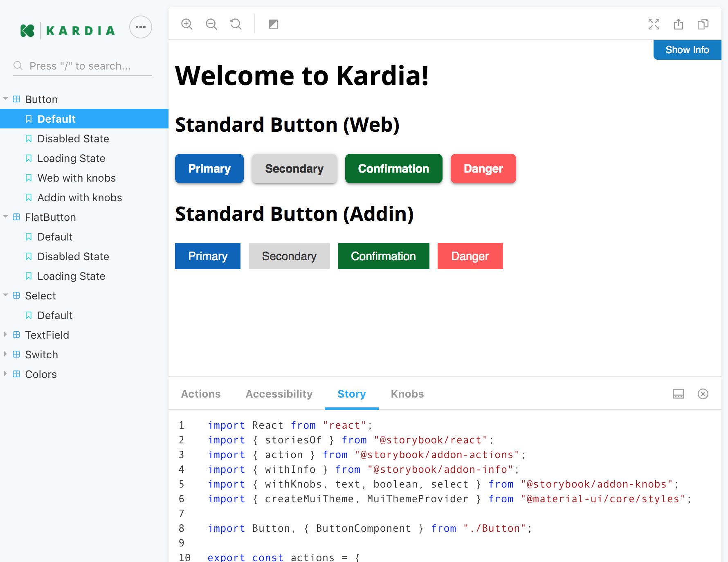Screen dimensions: 728x562
Task: Click the Web Primary button
Action: (209, 169)
